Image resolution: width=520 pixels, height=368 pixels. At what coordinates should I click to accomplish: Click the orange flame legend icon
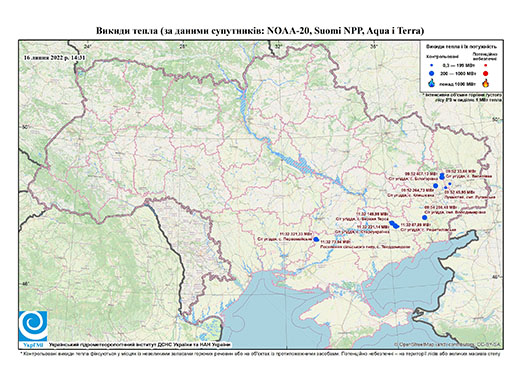pos(486,83)
